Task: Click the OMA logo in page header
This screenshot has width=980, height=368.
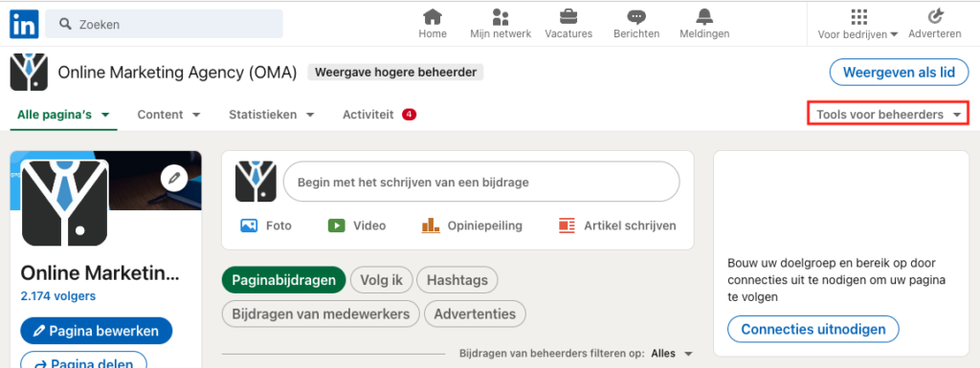Action: [x=29, y=73]
